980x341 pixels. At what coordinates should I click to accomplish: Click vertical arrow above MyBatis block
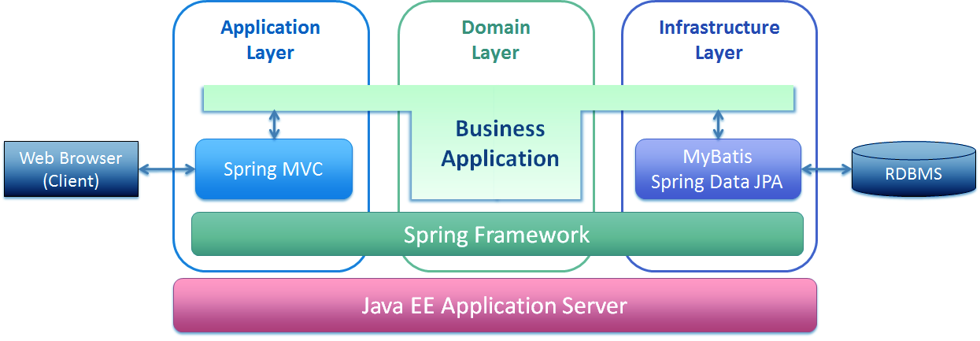[x=718, y=124]
